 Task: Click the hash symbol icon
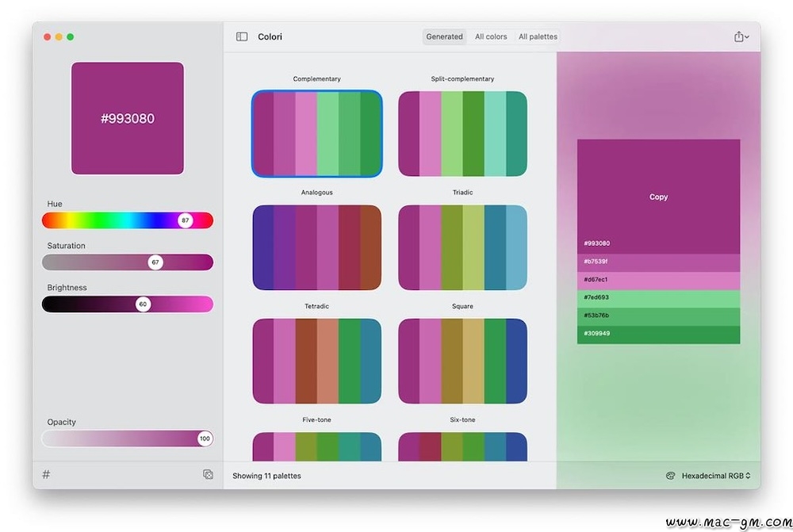(46, 475)
